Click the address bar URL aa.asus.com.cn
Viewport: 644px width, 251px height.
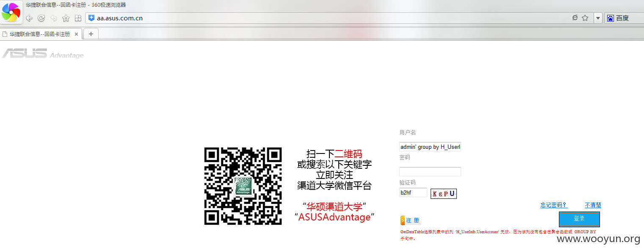pyautogui.click(x=120, y=18)
